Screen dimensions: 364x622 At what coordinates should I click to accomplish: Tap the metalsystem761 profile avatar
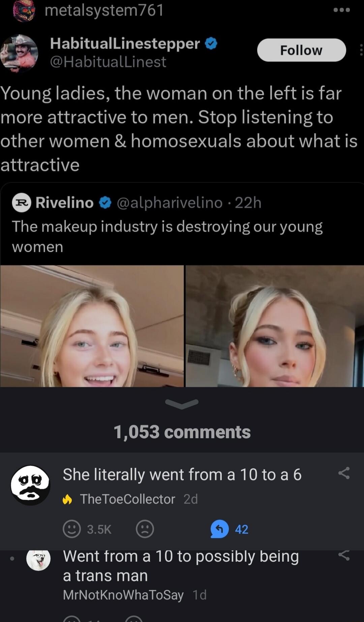click(x=24, y=10)
